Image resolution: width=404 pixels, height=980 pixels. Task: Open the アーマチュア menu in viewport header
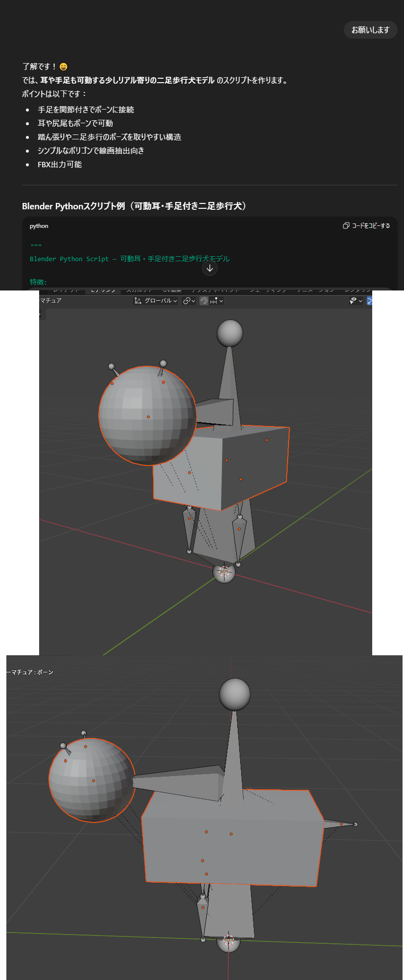click(x=50, y=300)
